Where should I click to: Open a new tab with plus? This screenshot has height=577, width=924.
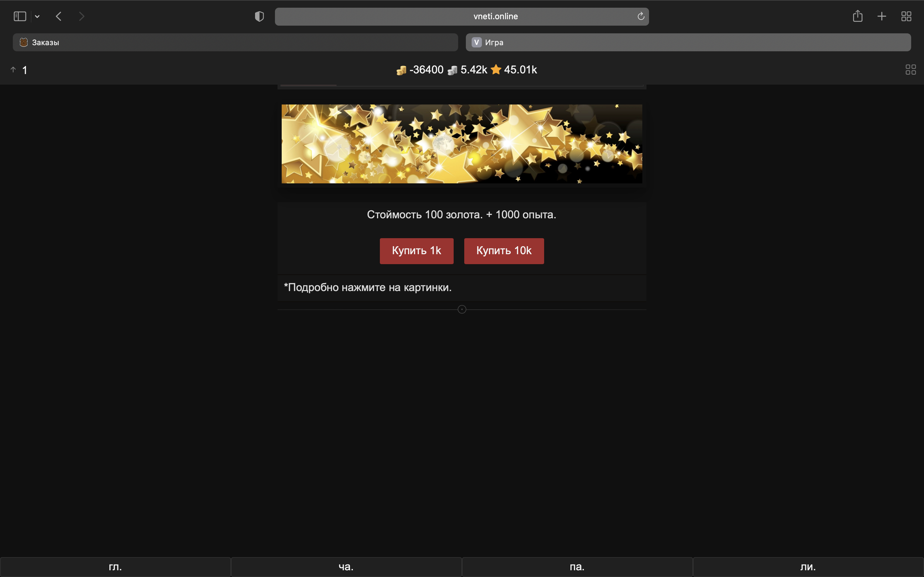point(882,16)
